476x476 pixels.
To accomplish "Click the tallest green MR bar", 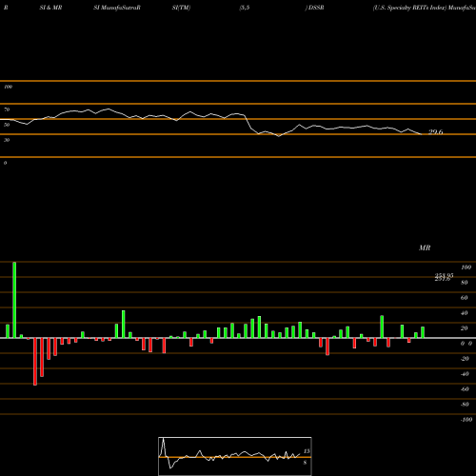I will (x=14, y=300).
